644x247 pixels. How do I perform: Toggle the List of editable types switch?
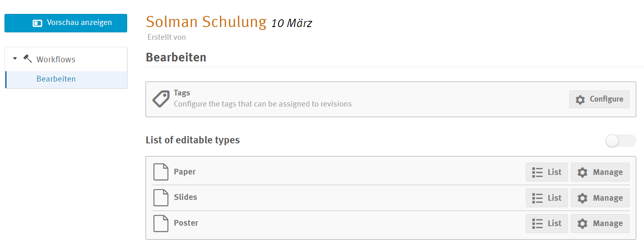[x=620, y=140]
